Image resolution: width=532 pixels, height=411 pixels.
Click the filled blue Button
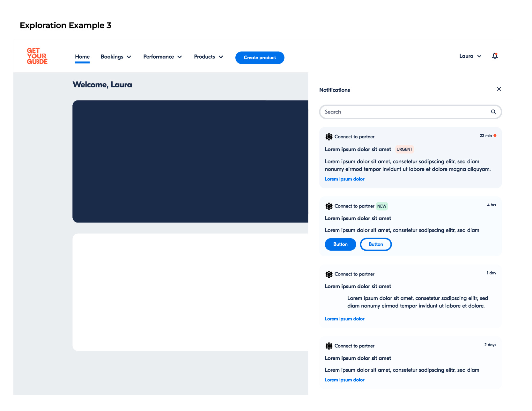(340, 244)
